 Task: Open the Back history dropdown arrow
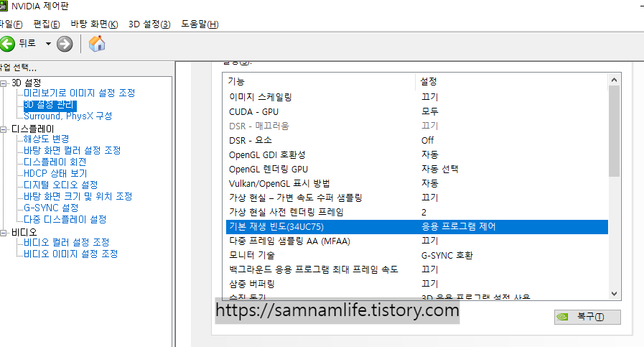coord(48,44)
